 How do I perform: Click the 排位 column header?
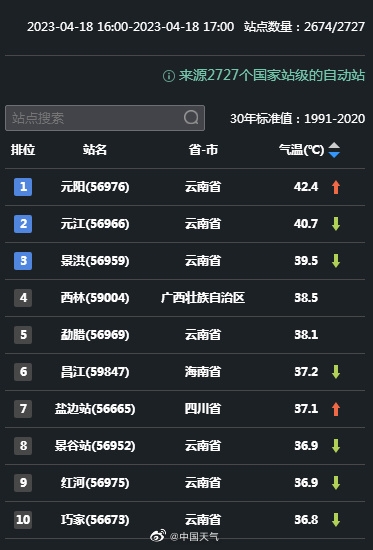[23, 150]
